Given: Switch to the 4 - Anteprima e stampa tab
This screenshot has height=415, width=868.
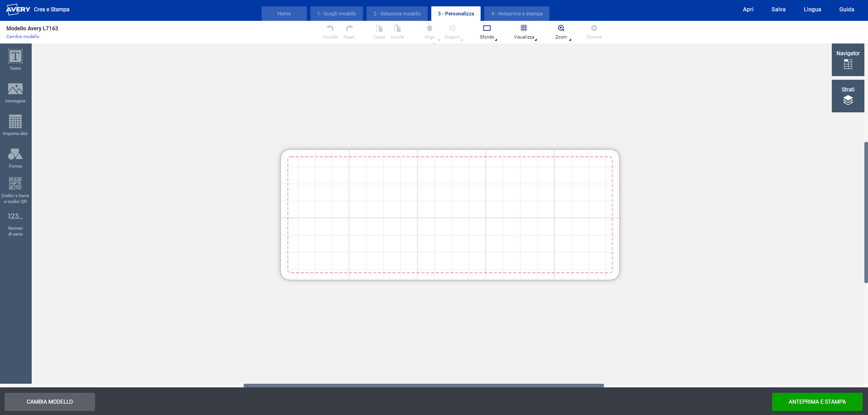Looking at the screenshot, I should (516, 13).
